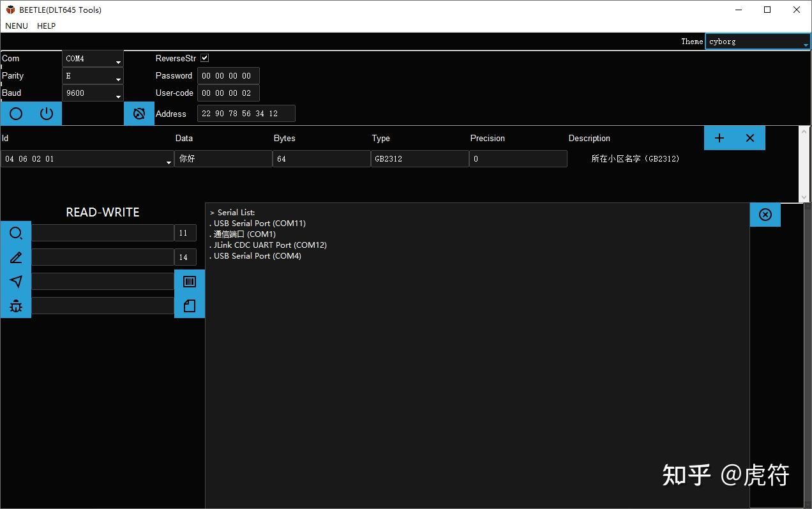This screenshot has width=812, height=509.
Task: Click log line JLink CDC UART Port (COM12)
Action: point(268,245)
